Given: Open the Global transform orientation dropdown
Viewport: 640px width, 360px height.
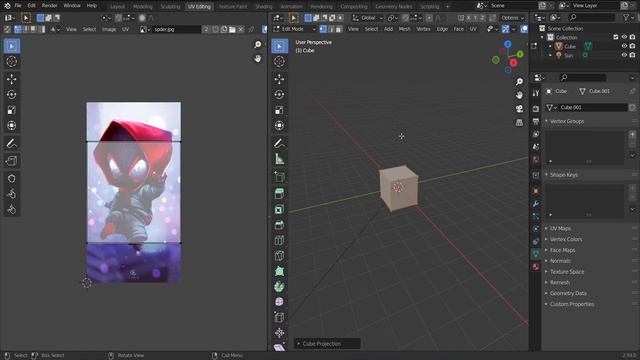Looking at the screenshot, I should [x=368, y=18].
